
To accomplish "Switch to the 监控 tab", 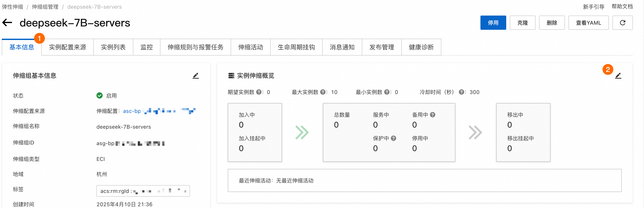I will coord(146,47).
